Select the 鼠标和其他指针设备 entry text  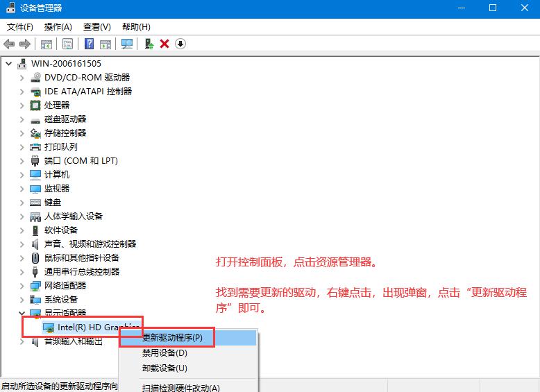[x=82, y=258]
